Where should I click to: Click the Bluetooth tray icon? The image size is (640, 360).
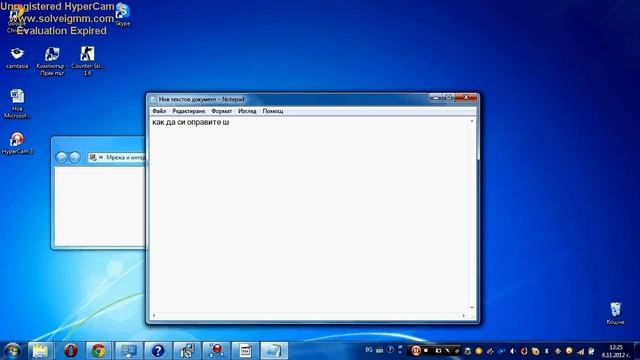547,351
